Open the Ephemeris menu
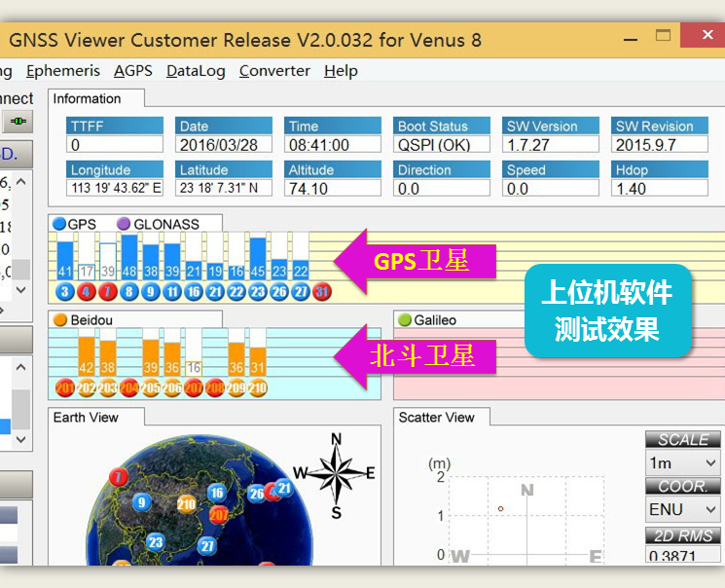The image size is (725, 588). (x=63, y=71)
